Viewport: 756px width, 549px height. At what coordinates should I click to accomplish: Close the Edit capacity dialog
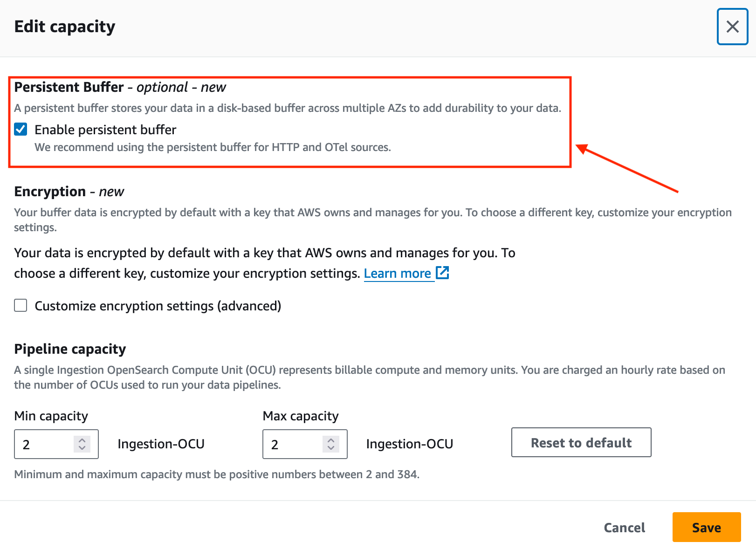(732, 27)
